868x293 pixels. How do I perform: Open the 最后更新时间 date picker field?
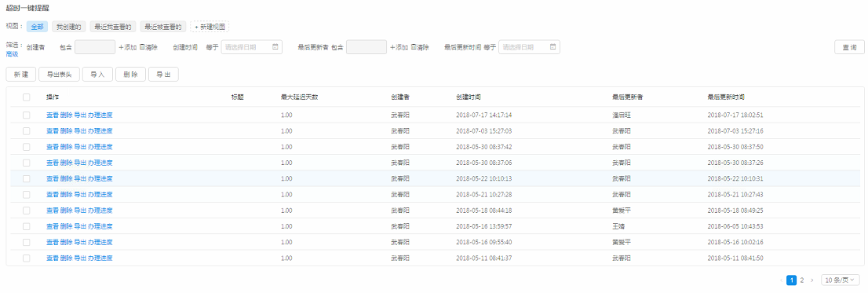click(x=529, y=47)
